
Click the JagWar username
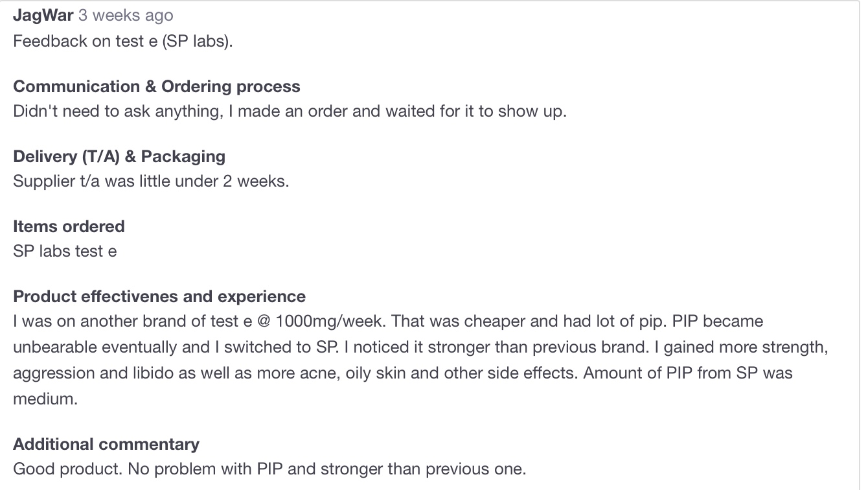(x=43, y=15)
